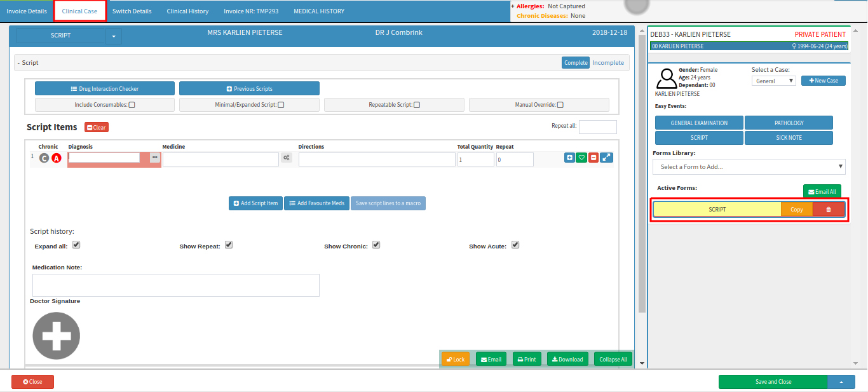Click the grey Chronic 'C' icon
This screenshot has height=392, width=868.
(44, 158)
